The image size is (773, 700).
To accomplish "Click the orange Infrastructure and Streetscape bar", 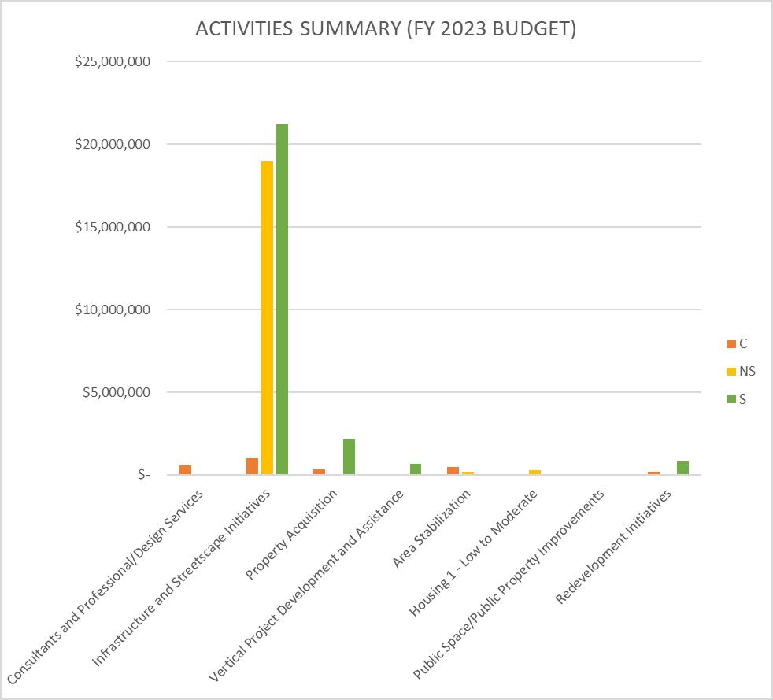I will [x=252, y=466].
